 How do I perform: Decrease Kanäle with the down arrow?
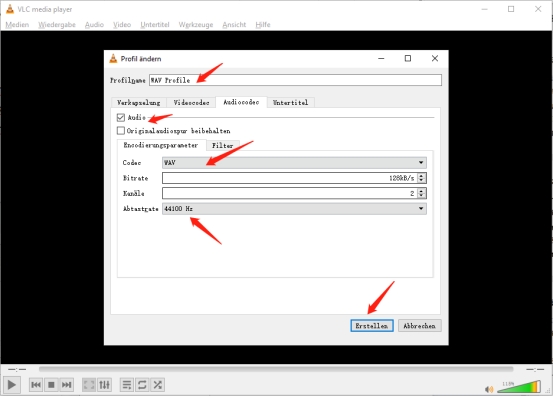tap(421, 196)
